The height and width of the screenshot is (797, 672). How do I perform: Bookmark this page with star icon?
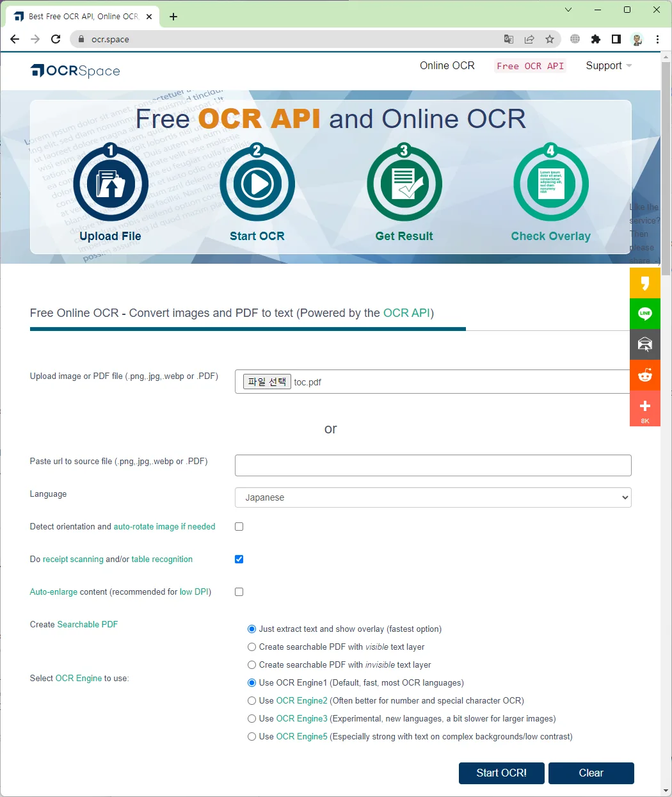click(x=550, y=39)
